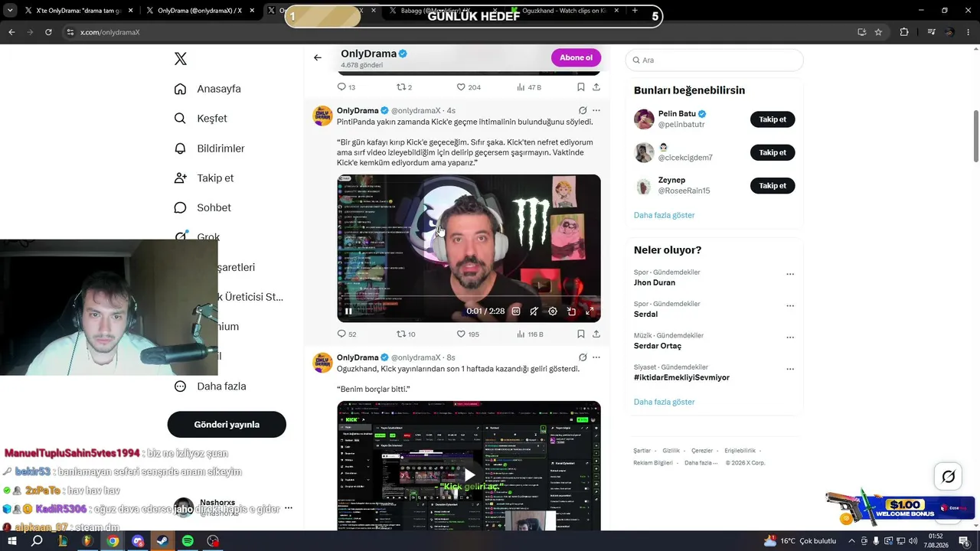Repost the post with 2 reposts
This screenshot has width=980, height=551.
pyautogui.click(x=404, y=87)
